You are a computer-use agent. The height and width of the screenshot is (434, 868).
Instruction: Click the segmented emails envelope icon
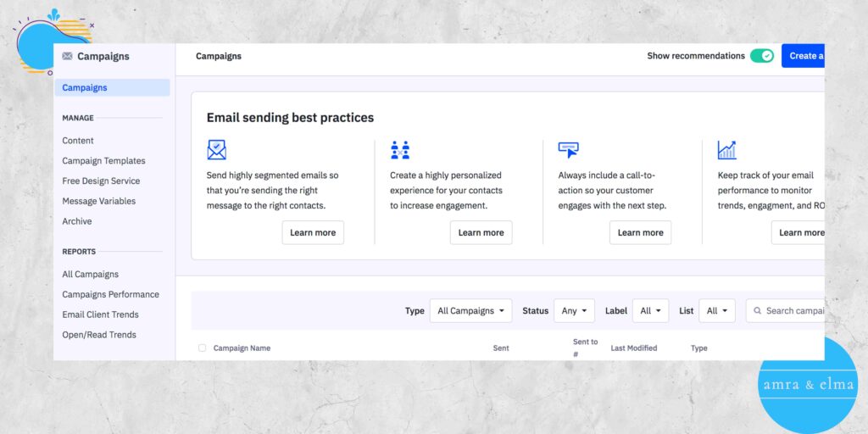216,150
